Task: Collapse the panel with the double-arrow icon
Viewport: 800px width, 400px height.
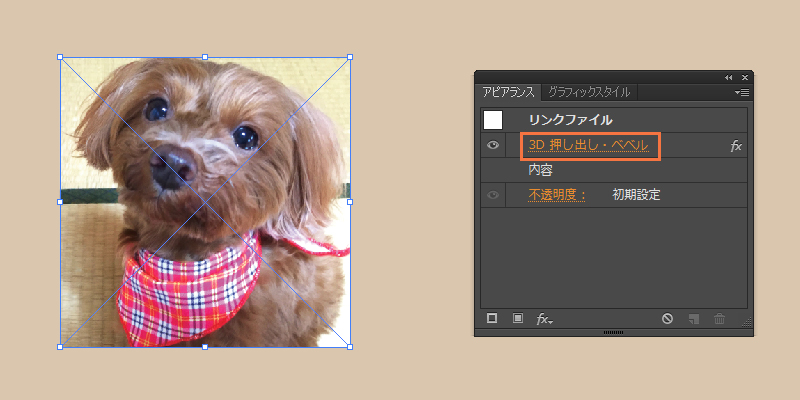Action: (x=729, y=78)
